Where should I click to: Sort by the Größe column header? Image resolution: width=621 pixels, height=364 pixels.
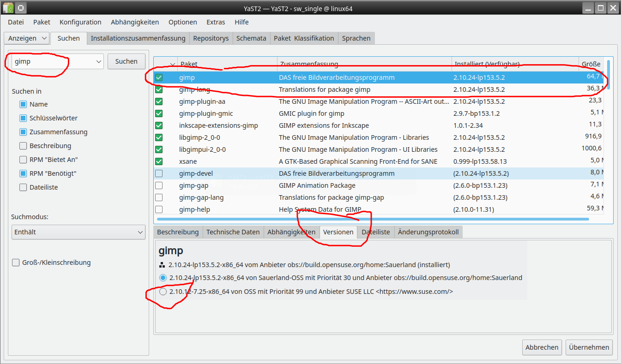[591, 64]
